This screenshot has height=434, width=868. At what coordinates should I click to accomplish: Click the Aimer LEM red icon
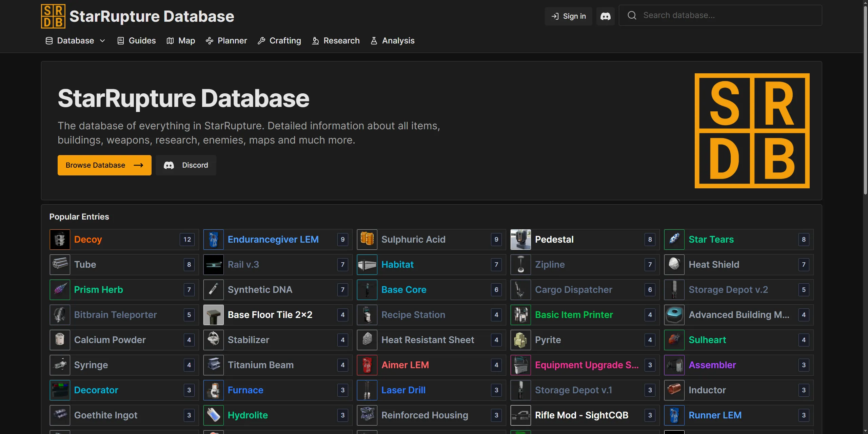[367, 365]
